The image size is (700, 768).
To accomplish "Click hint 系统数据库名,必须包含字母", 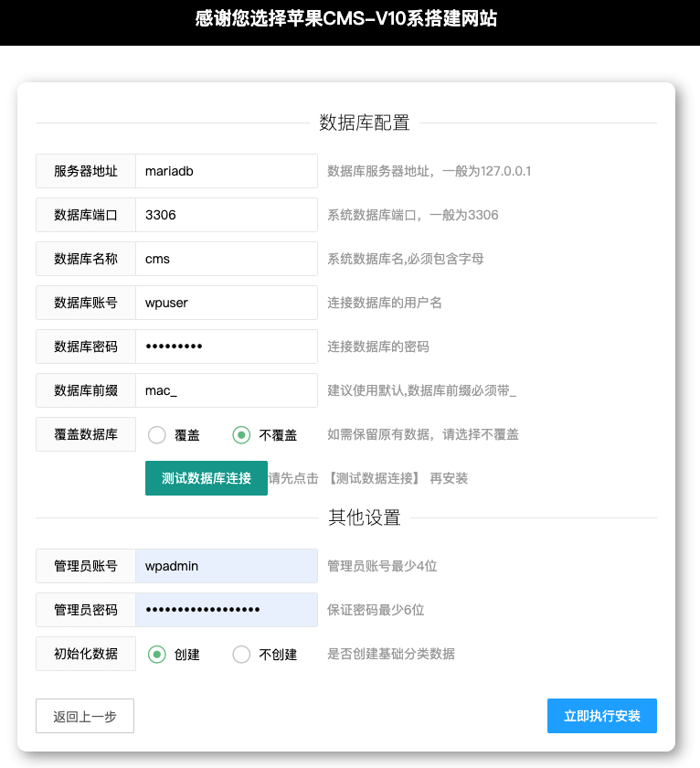I will [406, 259].
